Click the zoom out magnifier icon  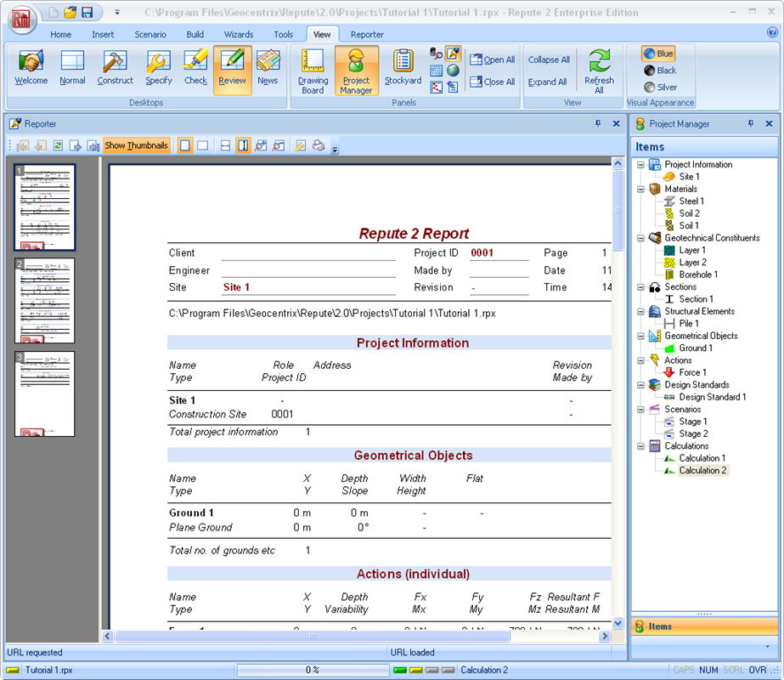pyautogui.click(x=279, y=145)
